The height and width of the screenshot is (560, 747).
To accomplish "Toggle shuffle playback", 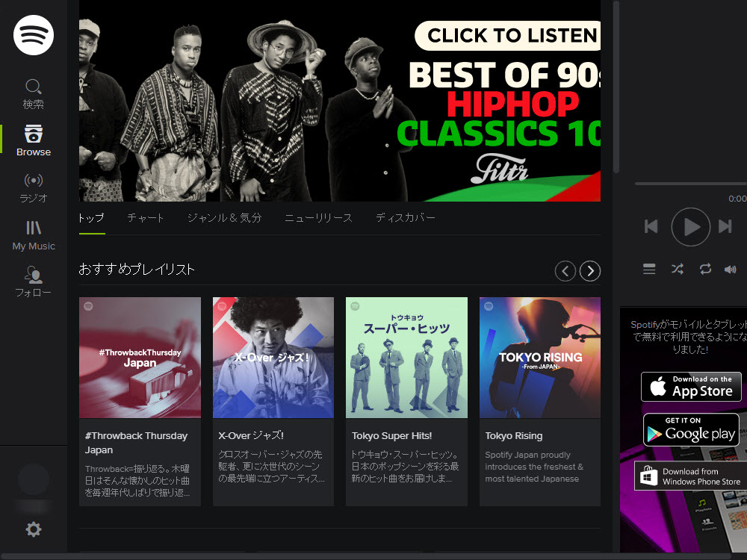I will point(677,269).
